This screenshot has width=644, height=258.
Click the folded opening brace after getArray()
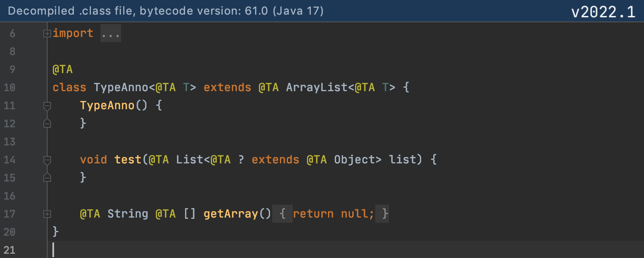(283, 214)
